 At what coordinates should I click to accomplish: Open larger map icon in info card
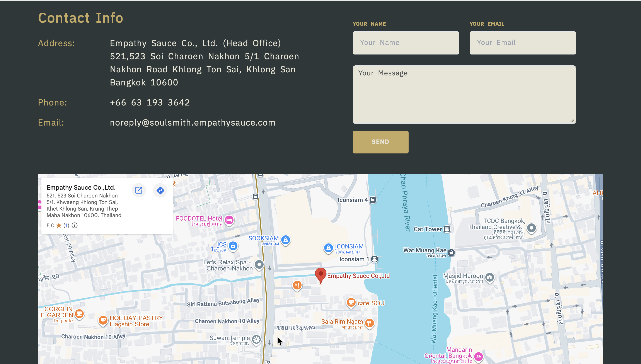click(139, 190)
